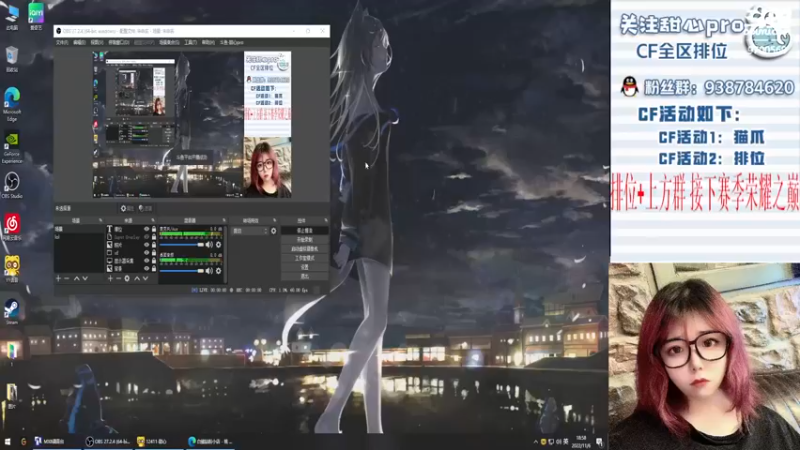Image resolution: width=800 pixels, height=450 pixels.
Task: Toggle the lock on the 'sd' source
Action: pos(154,253)
